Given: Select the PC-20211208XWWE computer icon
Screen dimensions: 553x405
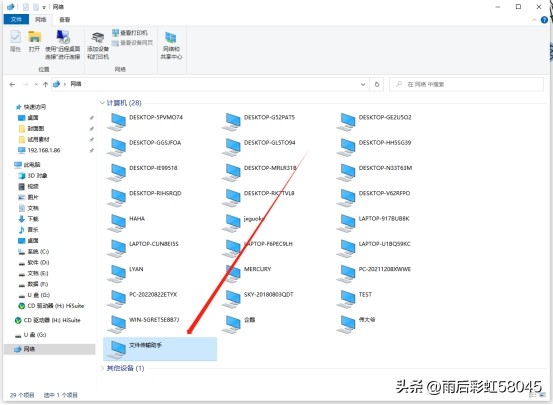Looking at the screenshot, I should [346, 274].
